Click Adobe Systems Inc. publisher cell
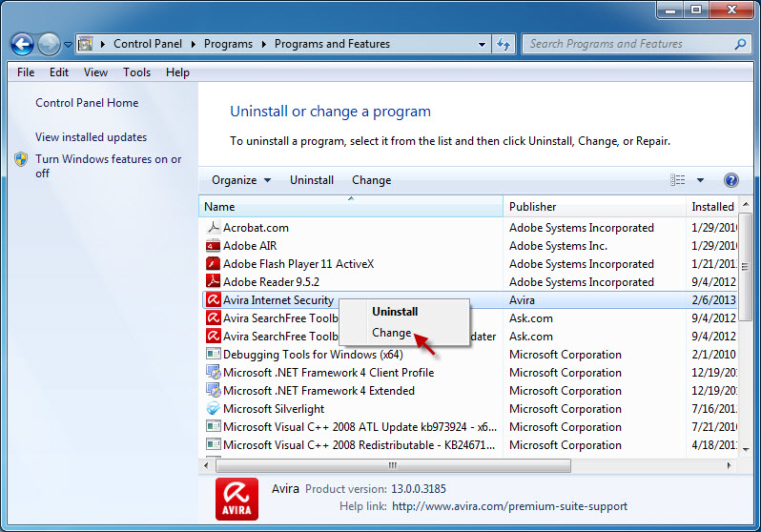The height and width of the screenshot is (532, 761). tap(558, 246)
